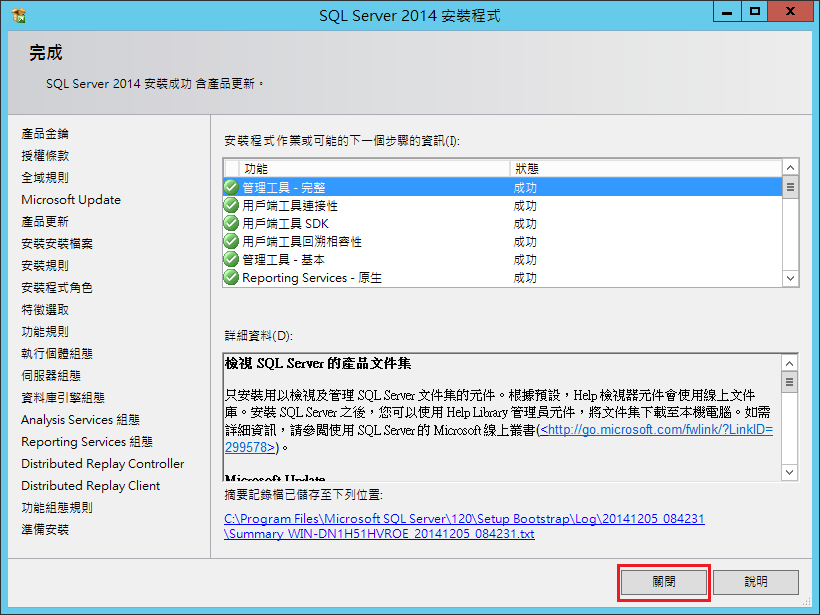Screen dimensions: 820x615
Task: Select the 用戶端工具 SDK row
Action: coord(503,223)
